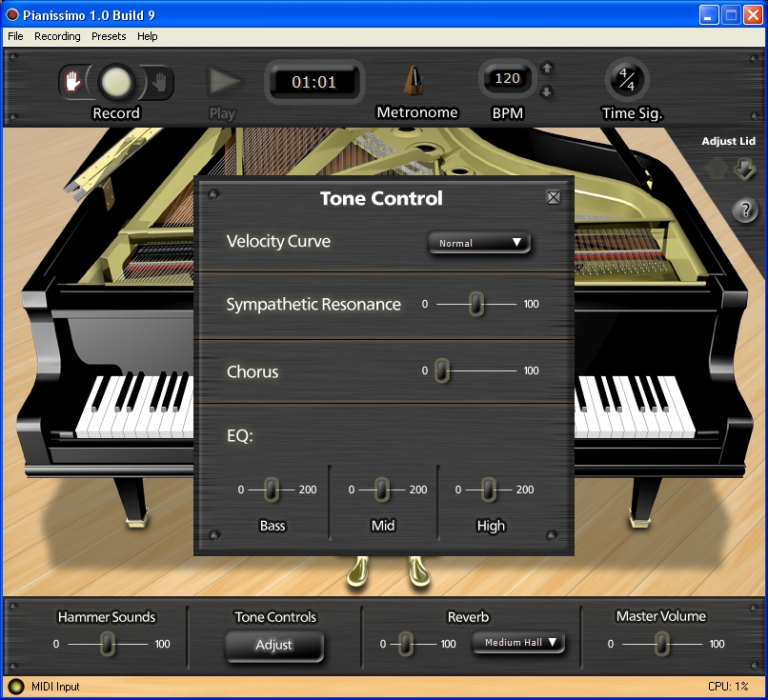This screenshot has width=768, height=700.
Task: Click the Chorus slider handle
Action: coord(442,370)
